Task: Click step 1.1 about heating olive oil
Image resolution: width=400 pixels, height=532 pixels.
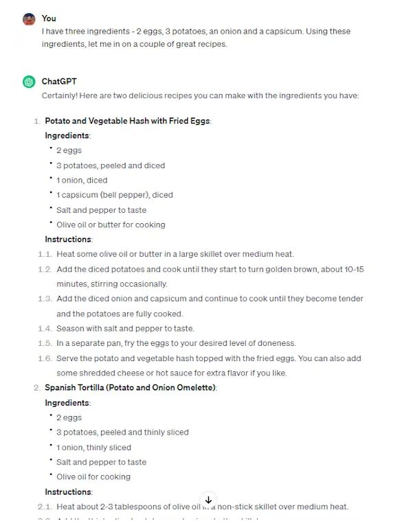Action: [175, 254]
